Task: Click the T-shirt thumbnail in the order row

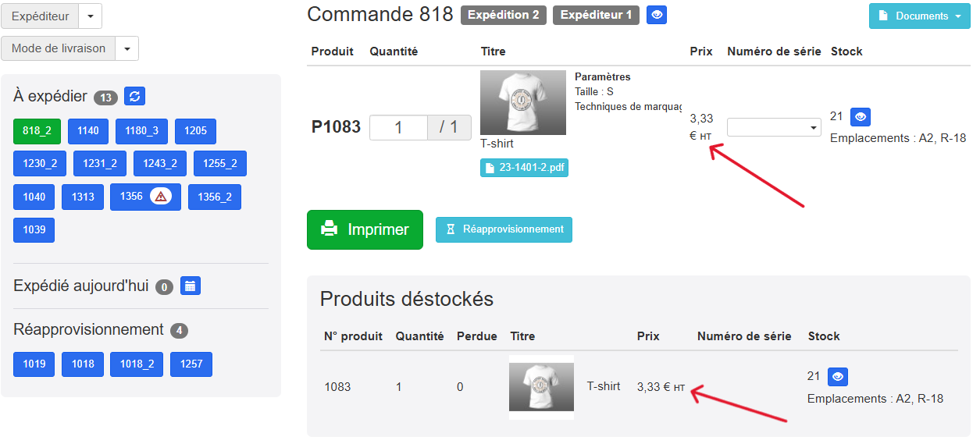Action: coord(523,102)
